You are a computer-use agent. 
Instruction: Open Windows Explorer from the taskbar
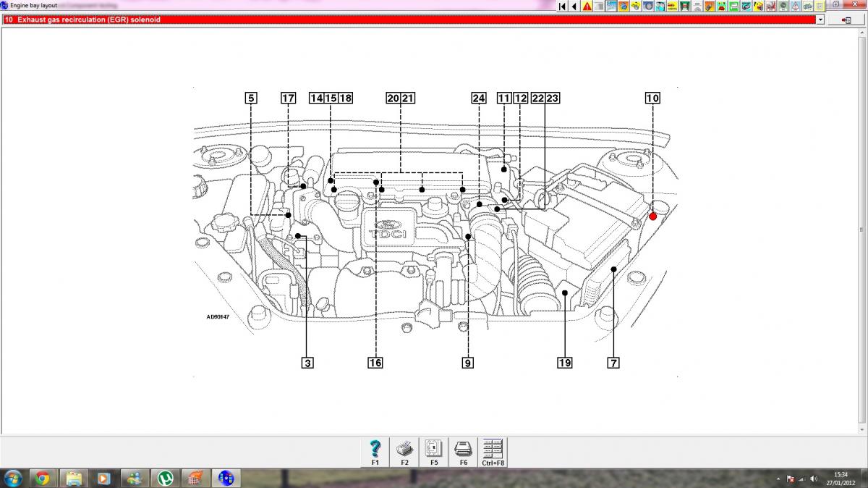(x=73, y=478)
